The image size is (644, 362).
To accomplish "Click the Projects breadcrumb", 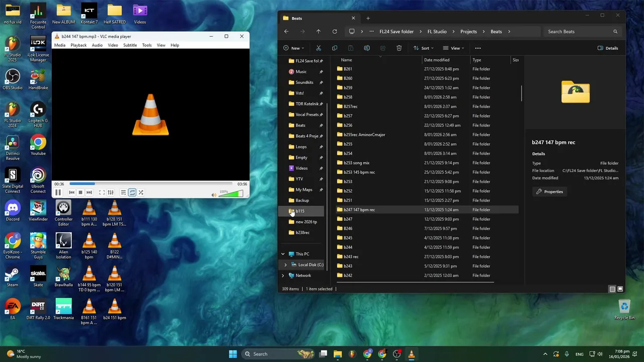I will [468, 32].
